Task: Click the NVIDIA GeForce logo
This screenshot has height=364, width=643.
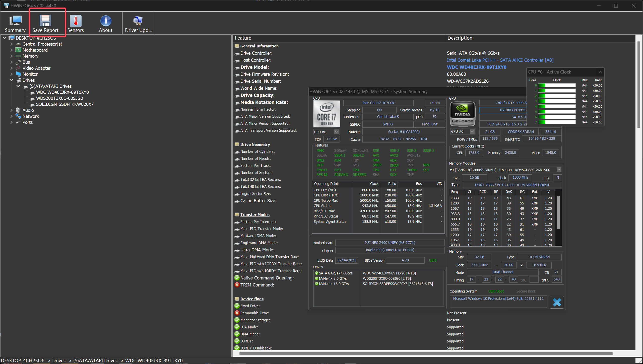Action: coord(462,114)
